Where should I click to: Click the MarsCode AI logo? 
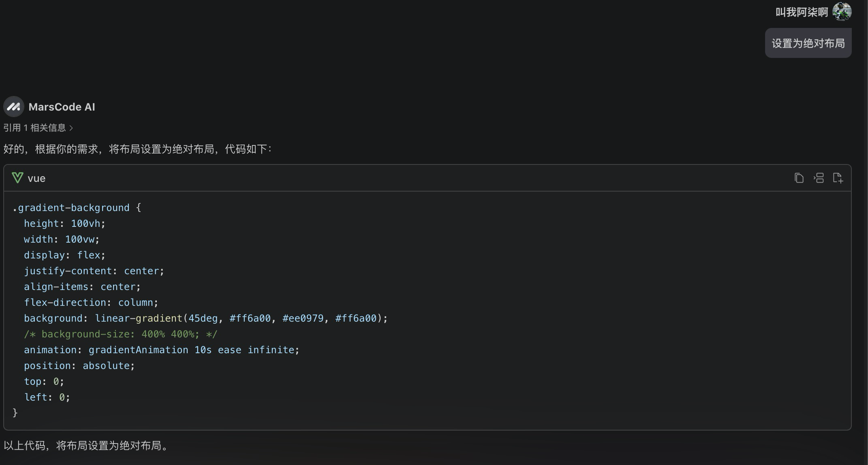pyautogui.click(x=14, y=107)
